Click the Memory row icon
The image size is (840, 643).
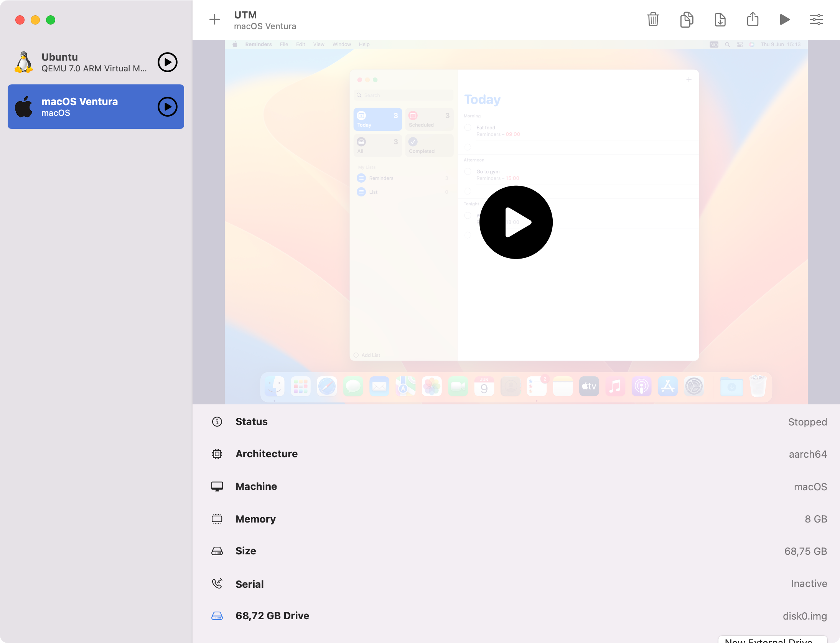(x=217, y=519)
